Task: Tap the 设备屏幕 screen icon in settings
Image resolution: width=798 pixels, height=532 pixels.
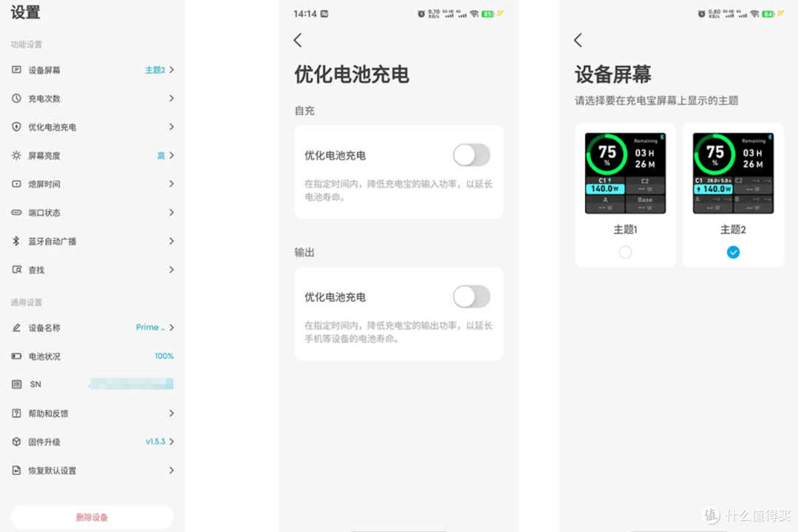Action: tap(16, 69)
